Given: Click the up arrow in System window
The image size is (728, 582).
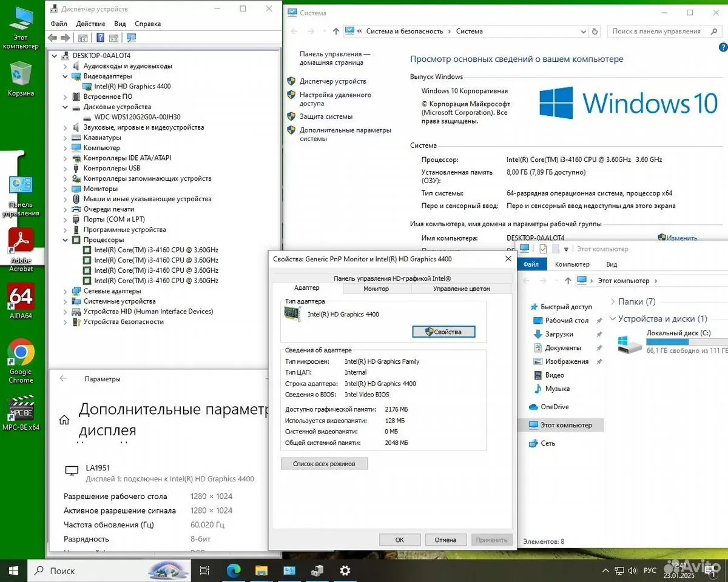Looking at the screenshot, I should click(336, 31).
